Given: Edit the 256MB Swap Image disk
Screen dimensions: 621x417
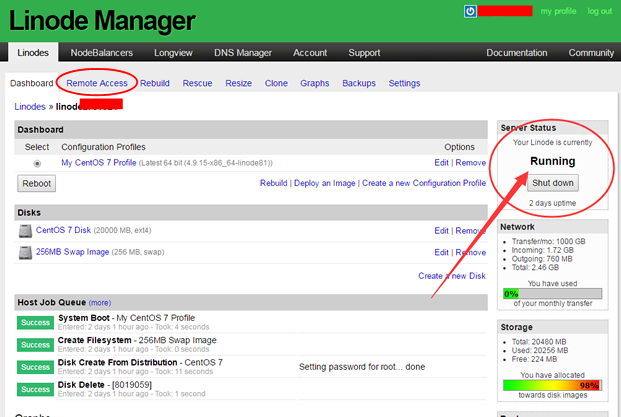Looking at the screenshot, I should [x=441, y=253].
